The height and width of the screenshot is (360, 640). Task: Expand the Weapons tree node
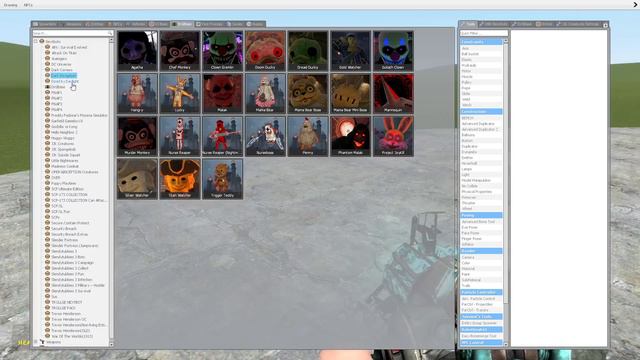click(36, 342)
